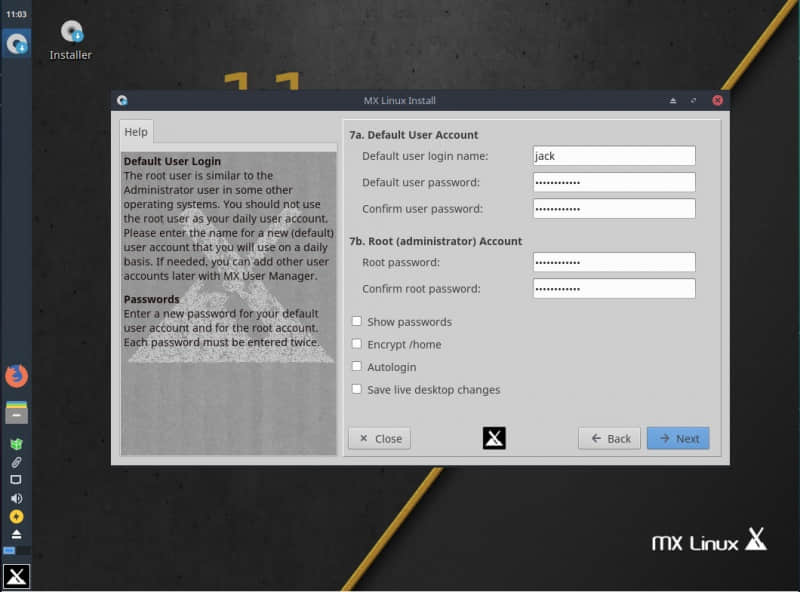Click the volume speaker tray icon
This screenshot has height=592, width=800.
pos(16,498)
